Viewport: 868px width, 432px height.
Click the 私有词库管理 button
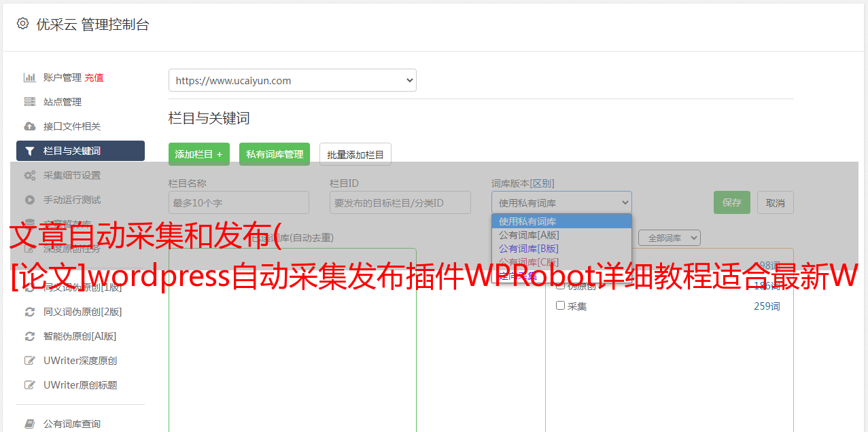pyautogui.click(x=275, y=154)
